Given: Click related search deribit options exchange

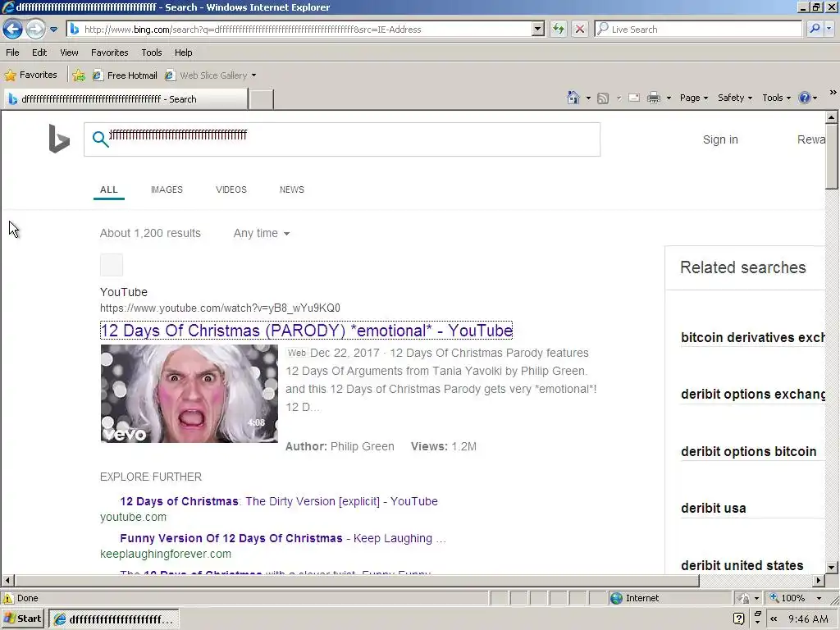Looking at the screenshot, I should point(752,395).
